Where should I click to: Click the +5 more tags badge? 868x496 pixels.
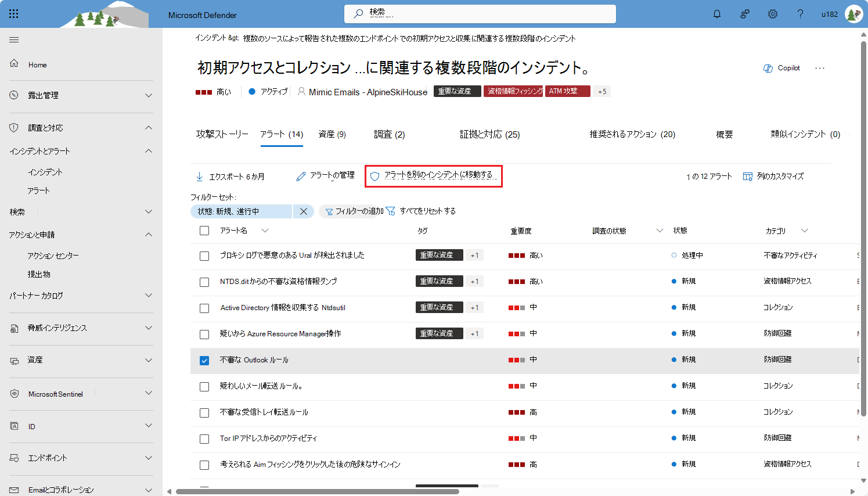[x=602, y=91]
